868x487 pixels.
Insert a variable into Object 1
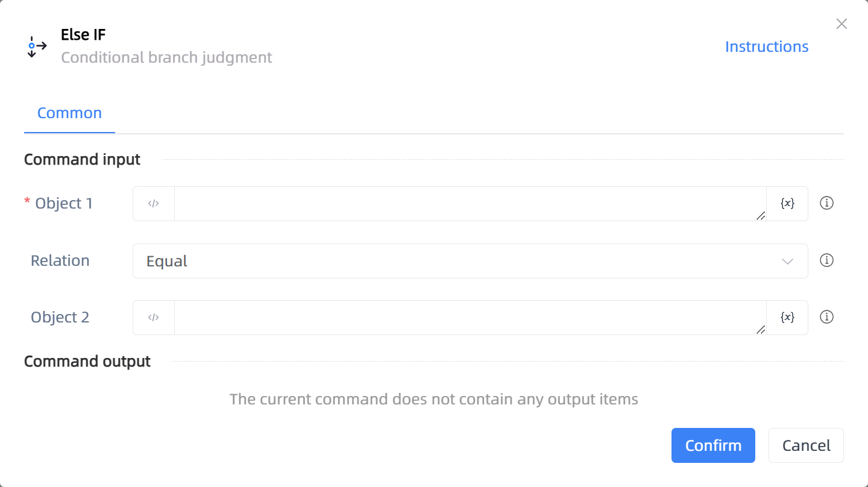(787, 204)
